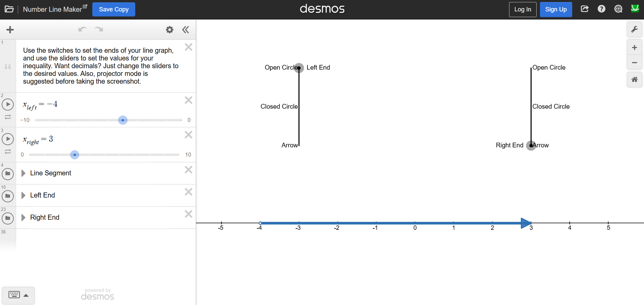Click the open circle endpoint at -4
This screenshot has height=305, width=644.
(x=260, y=223)
